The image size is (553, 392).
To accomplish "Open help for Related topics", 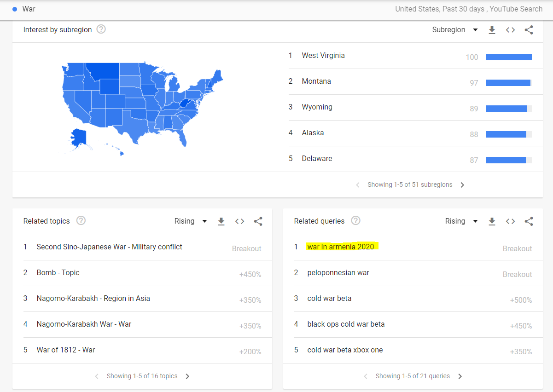I will tap(81, 221).
